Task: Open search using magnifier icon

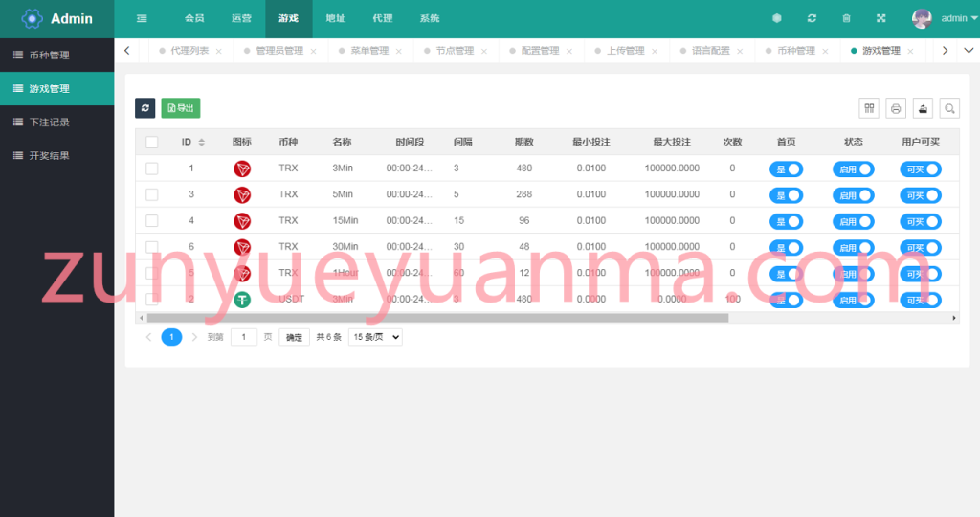Action: pos(949,108)
